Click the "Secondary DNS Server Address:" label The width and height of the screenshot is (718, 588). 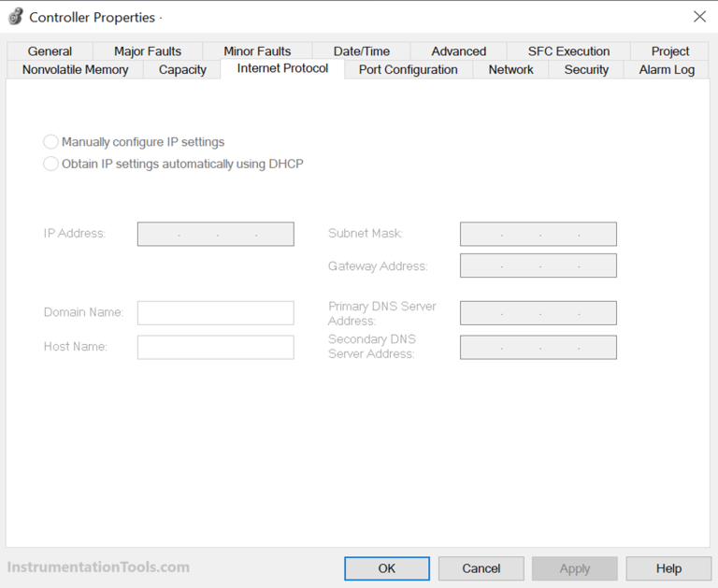[x=372, y=346]
